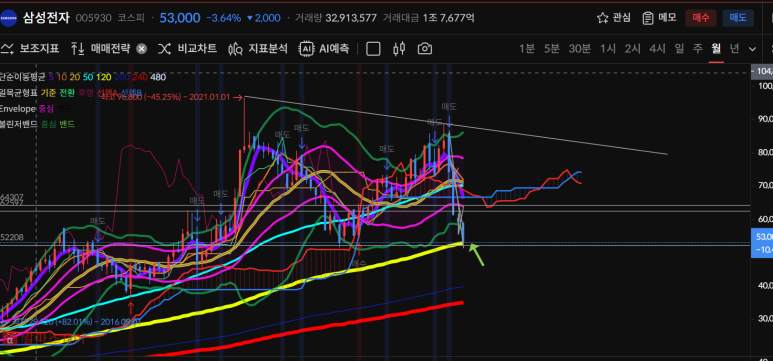Switch to 주 weekly interval
773x361 pixels.
[698, 48]
